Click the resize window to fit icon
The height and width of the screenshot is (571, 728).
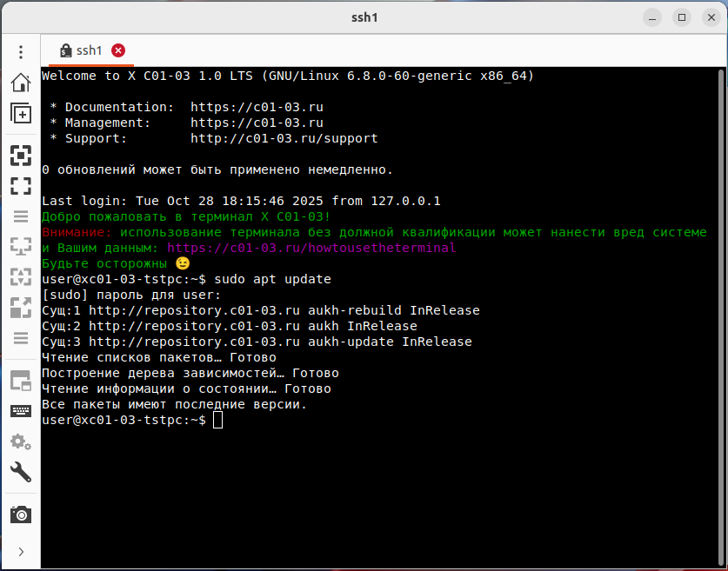20,156
